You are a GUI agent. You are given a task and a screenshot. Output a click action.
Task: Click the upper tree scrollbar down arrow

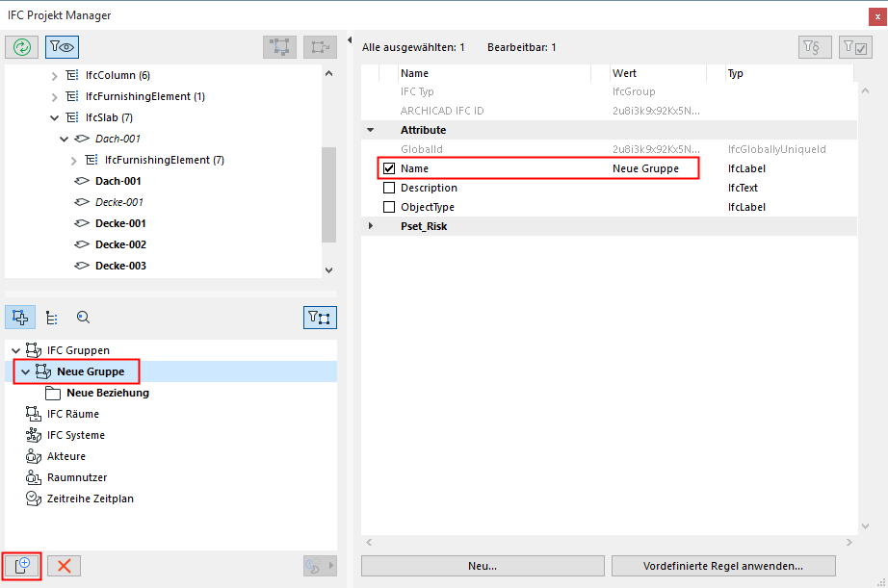click(x=329, y=270)
